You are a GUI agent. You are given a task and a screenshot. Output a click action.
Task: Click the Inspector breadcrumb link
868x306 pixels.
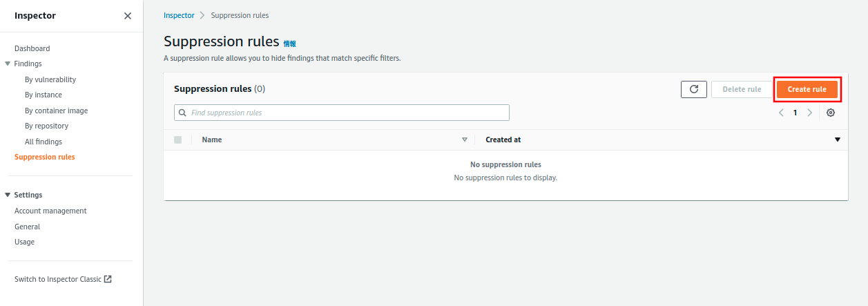(179, 15)
